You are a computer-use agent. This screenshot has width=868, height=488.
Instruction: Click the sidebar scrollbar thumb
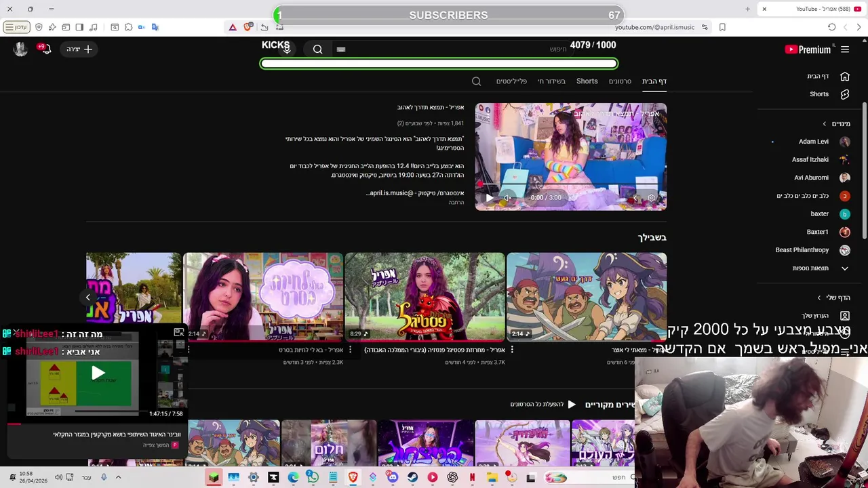865,169
